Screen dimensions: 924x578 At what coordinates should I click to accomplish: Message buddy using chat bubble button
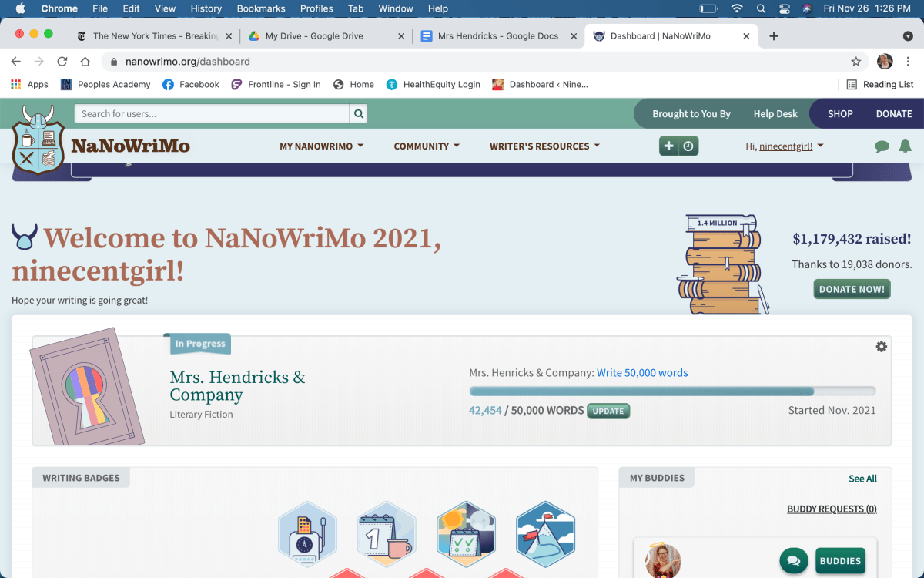pyautogui.click(x=793, y=560)
